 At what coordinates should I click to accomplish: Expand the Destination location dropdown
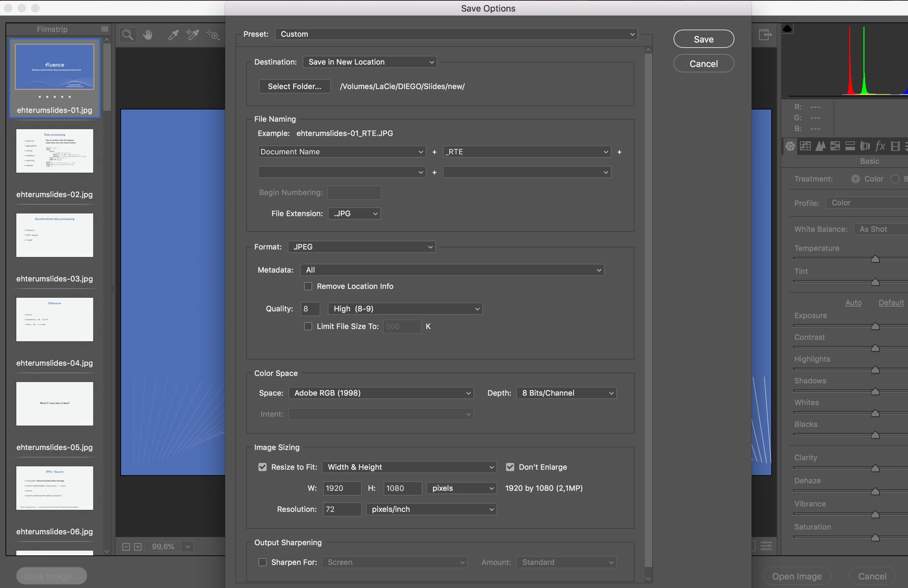tap(370, 62)
